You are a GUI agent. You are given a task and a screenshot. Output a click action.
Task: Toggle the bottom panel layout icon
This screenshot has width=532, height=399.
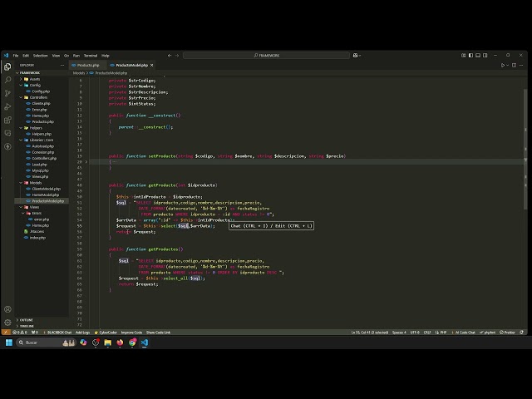point(478,56)
